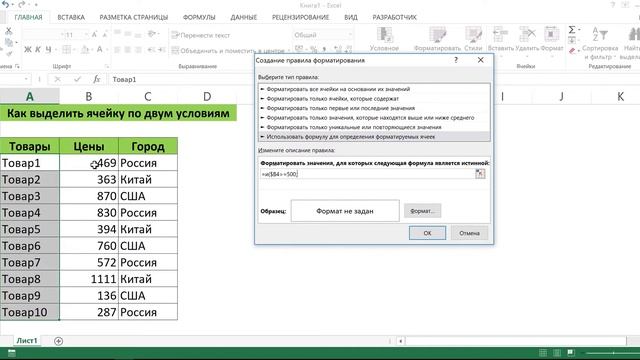Viewport: 640px width, 360px height.
Task: Click Форматировать как таблицу icon
Action: coord(437,39)
